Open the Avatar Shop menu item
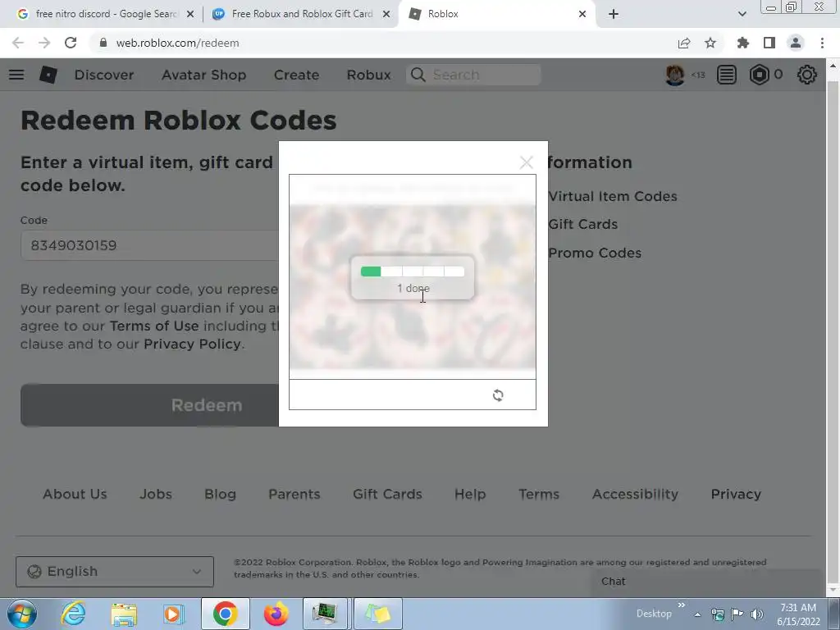The height and width of the screenshot is (630, 840). [x=203, y=75]
